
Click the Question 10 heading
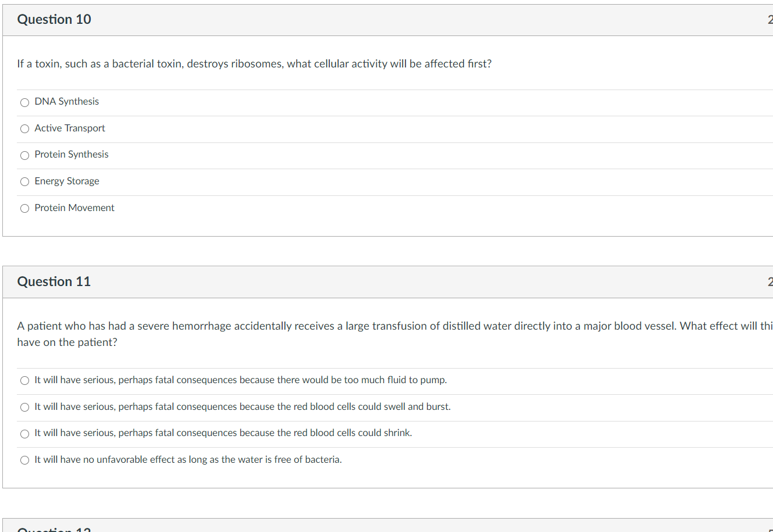click(x=54, y=19)
